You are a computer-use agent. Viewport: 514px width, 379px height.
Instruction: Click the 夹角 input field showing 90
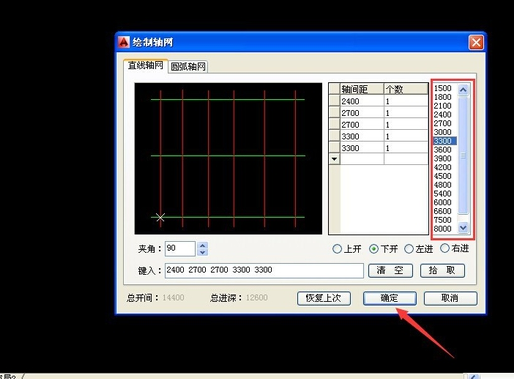click(x=180, y=249)
